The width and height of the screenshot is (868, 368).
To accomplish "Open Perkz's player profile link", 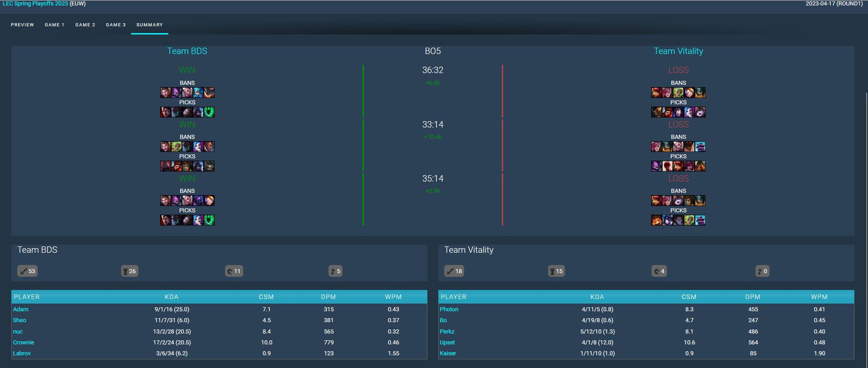I will coord(447,332).
